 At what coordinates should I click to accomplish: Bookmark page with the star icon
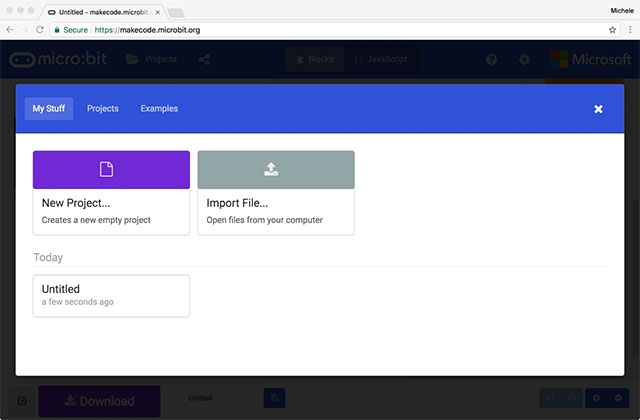[611, 30]
